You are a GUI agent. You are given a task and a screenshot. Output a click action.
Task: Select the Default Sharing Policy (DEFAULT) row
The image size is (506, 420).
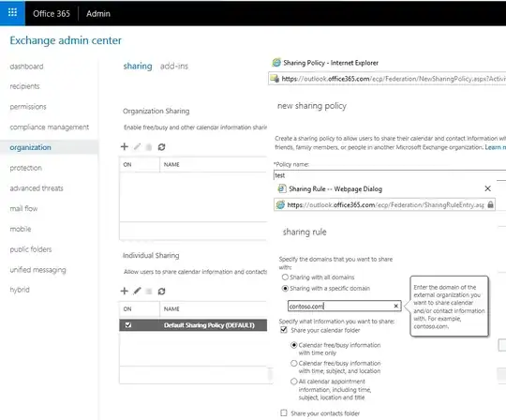(193, 325)
